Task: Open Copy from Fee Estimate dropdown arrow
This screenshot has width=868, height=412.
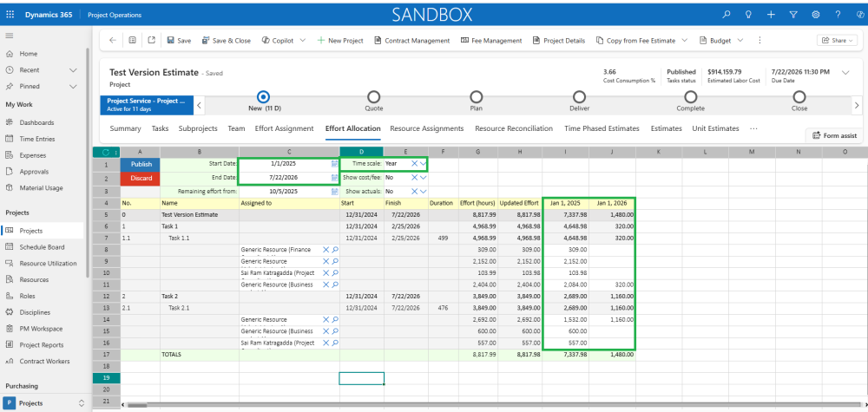Action: (684, 41)
